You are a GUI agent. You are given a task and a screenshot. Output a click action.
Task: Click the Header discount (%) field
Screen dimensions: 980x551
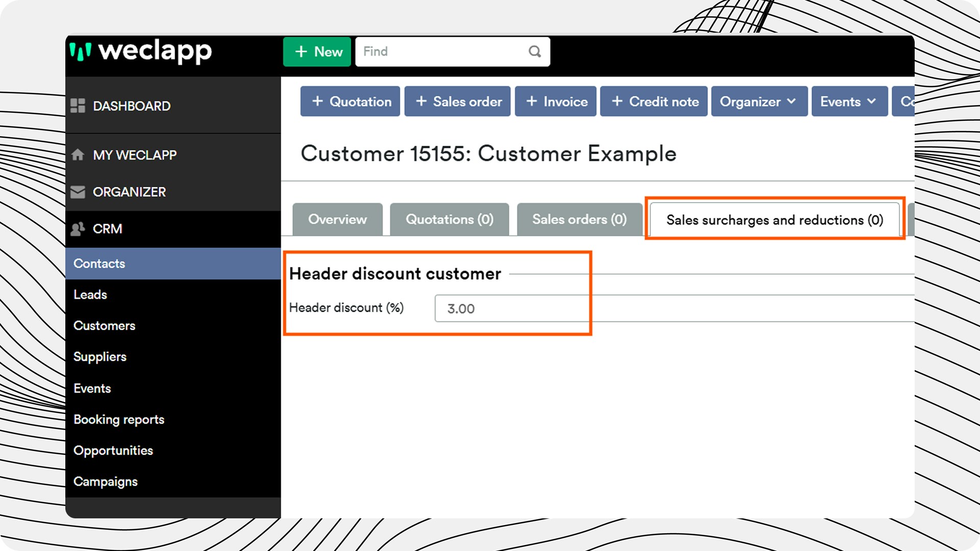tap(674, 308)
